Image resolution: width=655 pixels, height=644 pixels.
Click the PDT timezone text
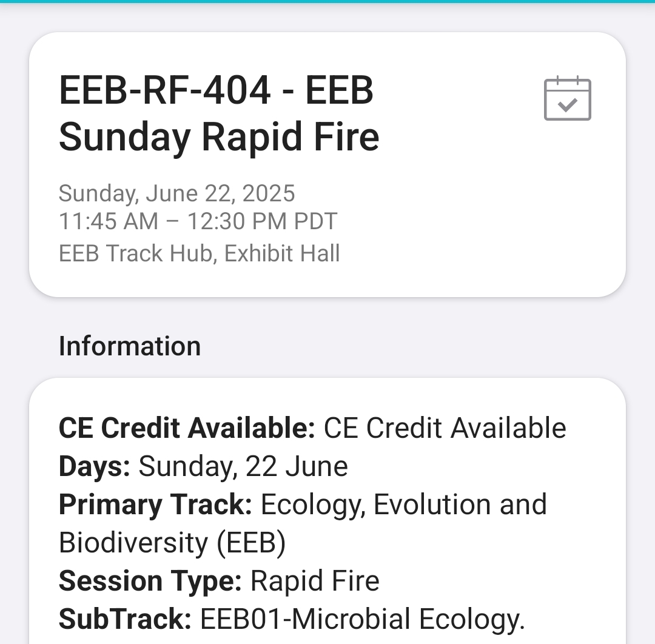pyautogui.click(x=315, y=221)
